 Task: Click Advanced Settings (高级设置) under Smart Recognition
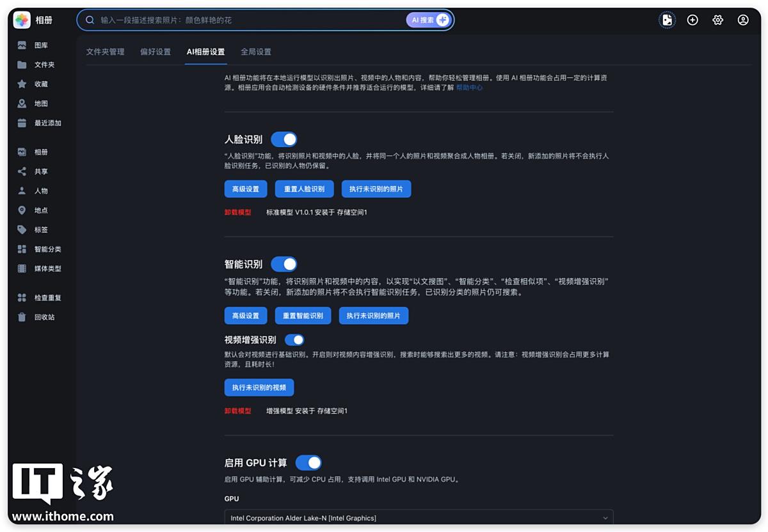tap(246, 316)
